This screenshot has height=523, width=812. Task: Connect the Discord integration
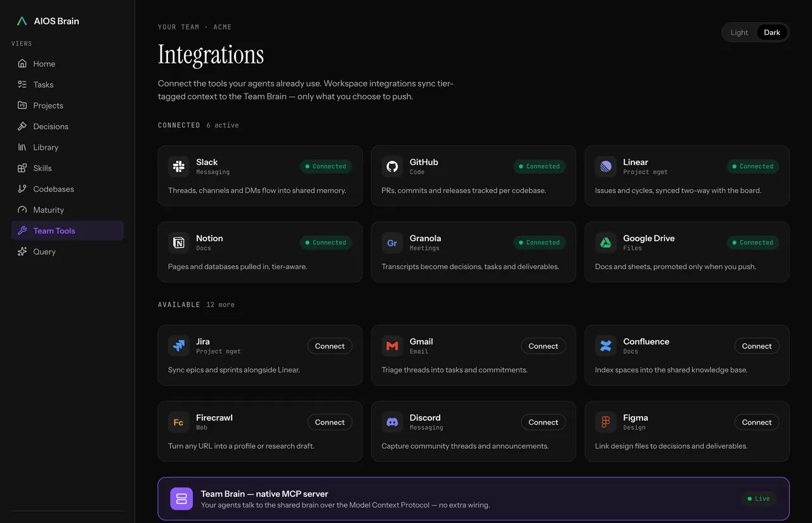pyautogui.click(x=543, y=422)
